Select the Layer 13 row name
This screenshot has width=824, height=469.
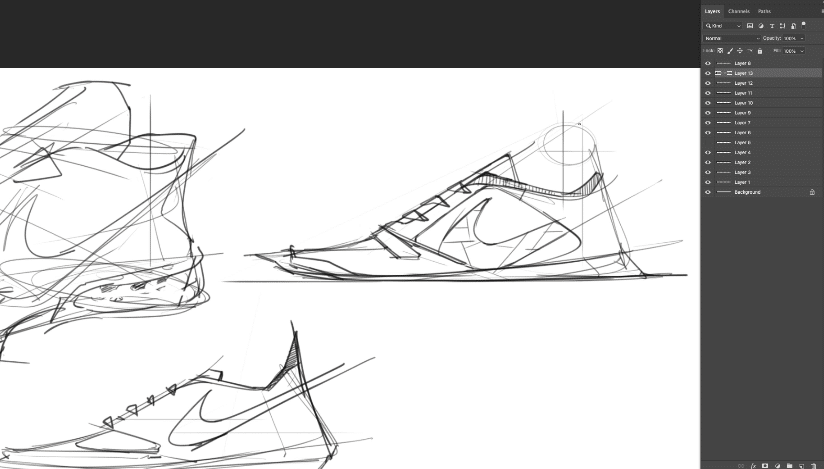point(744,74)
